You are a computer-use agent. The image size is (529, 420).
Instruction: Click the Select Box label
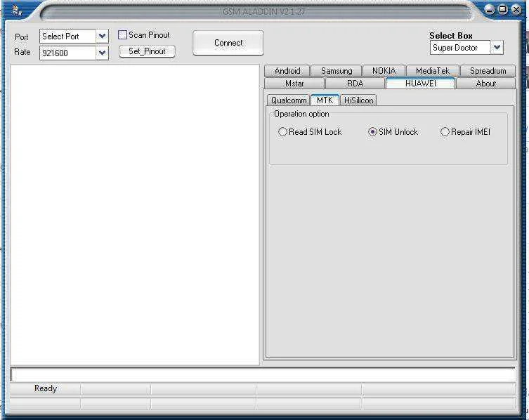click(451, 35)
